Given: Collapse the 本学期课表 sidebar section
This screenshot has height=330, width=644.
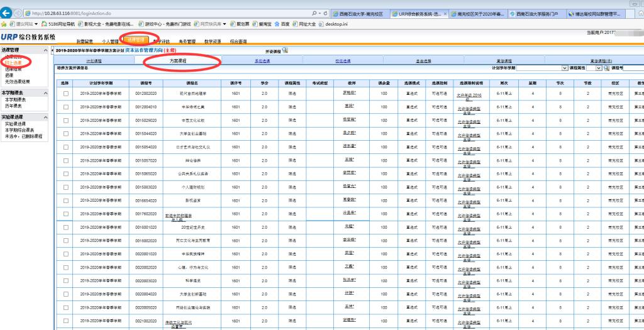Looking at the screenshot, I should [x=45, y=92].
